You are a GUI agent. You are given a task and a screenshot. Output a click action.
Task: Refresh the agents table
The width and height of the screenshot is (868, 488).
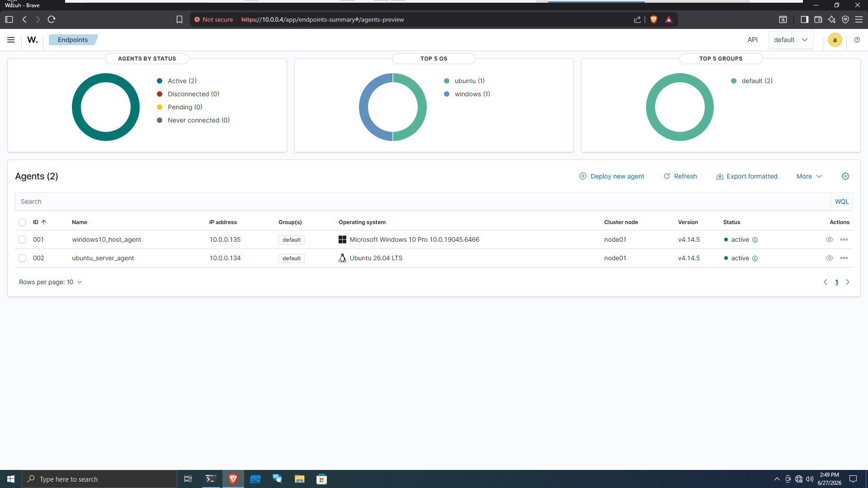point(680,176)
